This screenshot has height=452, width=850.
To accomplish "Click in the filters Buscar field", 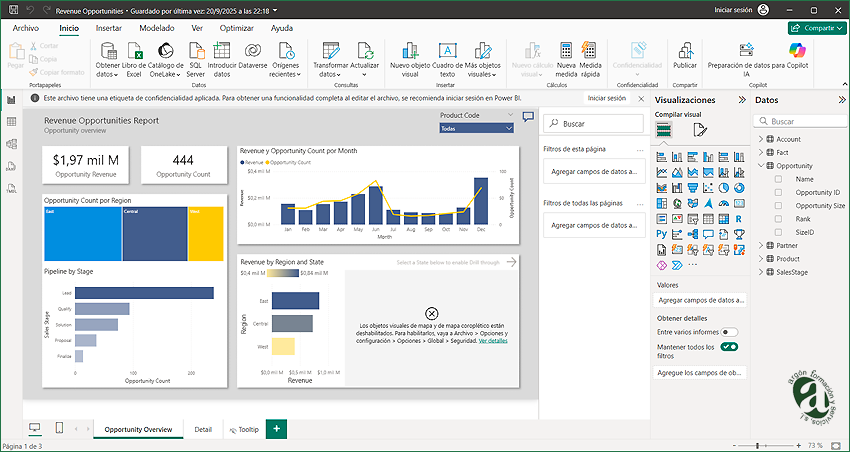I will coord(593,124).
